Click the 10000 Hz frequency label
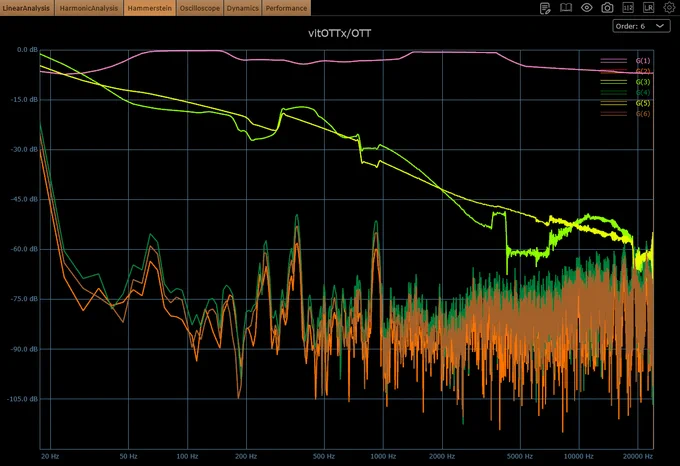Screen dimensions: 680x466 point(579,456)
